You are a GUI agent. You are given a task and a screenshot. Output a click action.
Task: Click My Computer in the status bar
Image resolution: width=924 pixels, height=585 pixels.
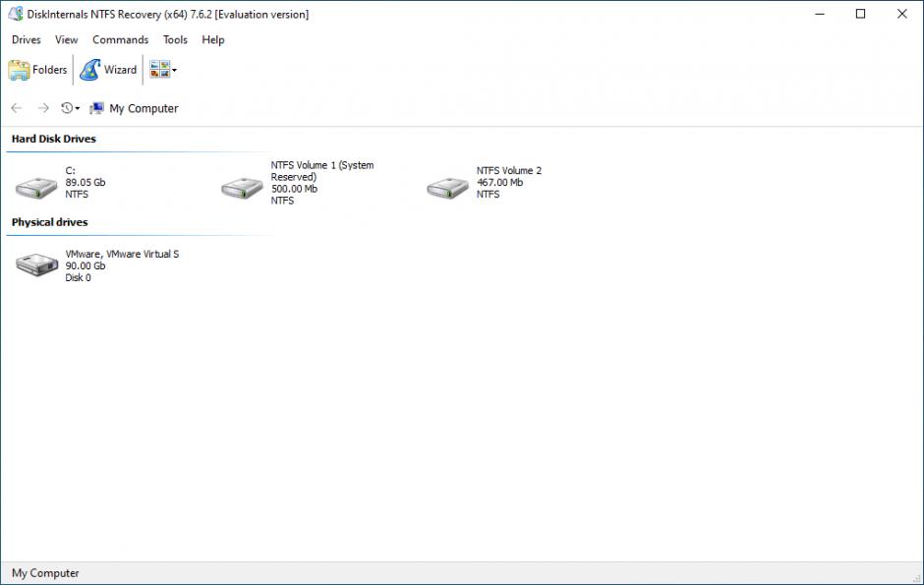click(45, 572)
